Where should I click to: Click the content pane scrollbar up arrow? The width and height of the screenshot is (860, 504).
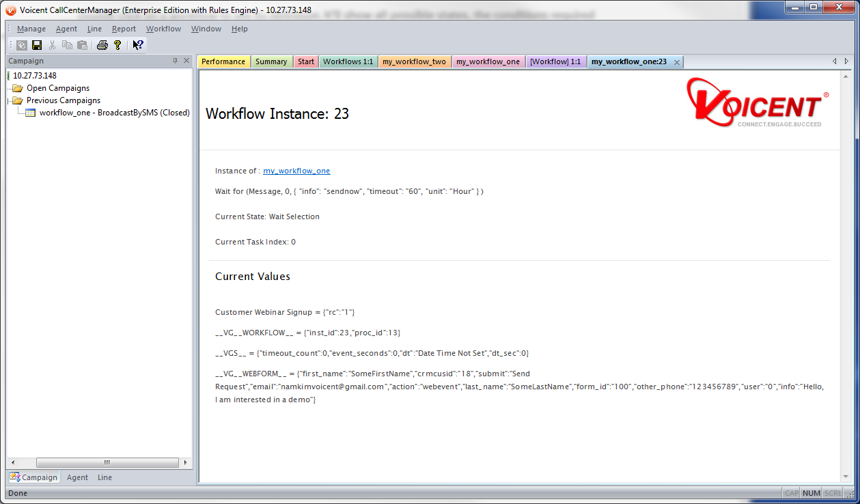(x=847, y=76)
